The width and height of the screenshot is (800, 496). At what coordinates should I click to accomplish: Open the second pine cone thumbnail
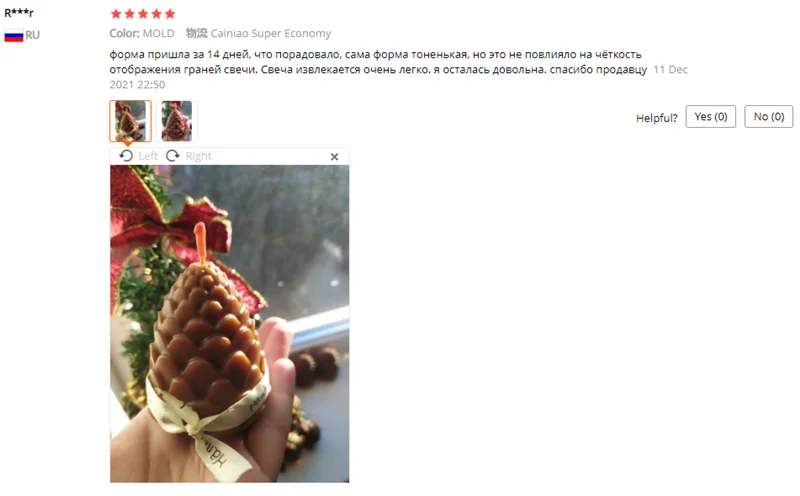(177, 121)
